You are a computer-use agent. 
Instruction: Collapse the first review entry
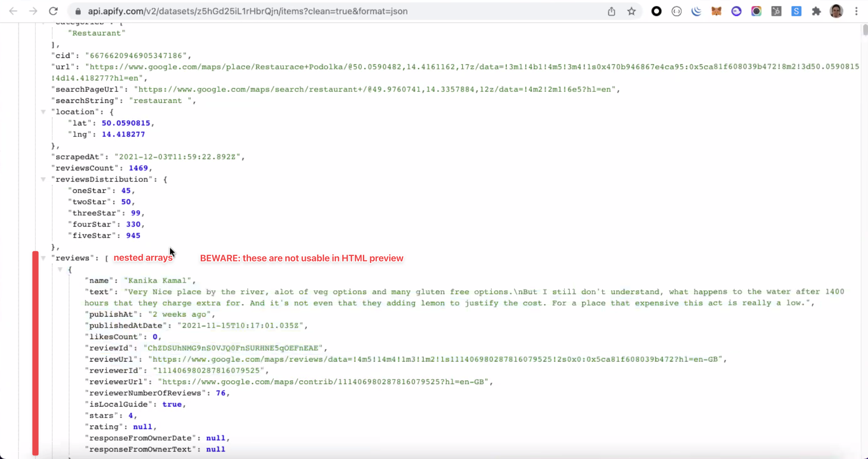(x=61, y=269)
